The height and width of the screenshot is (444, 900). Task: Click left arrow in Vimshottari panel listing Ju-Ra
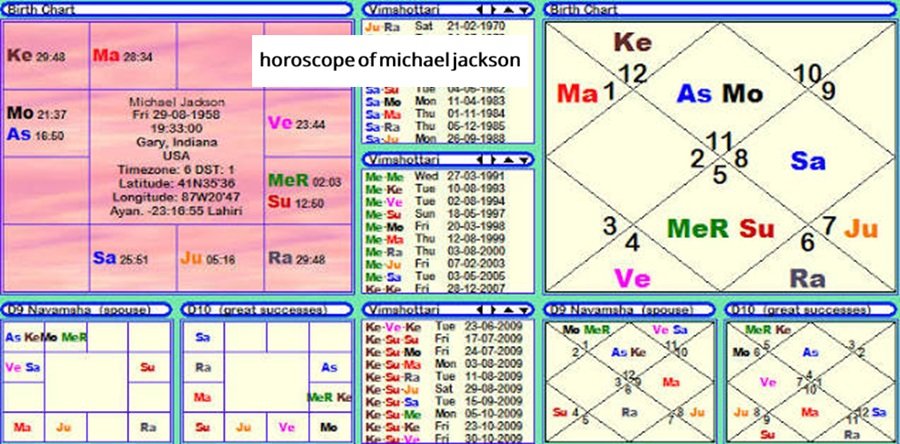[479, 10]
